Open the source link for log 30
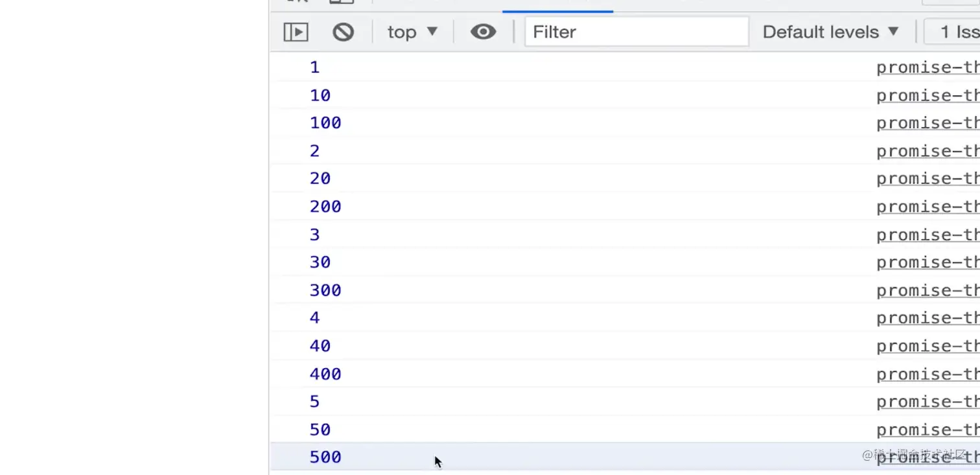 pos(928,262)
